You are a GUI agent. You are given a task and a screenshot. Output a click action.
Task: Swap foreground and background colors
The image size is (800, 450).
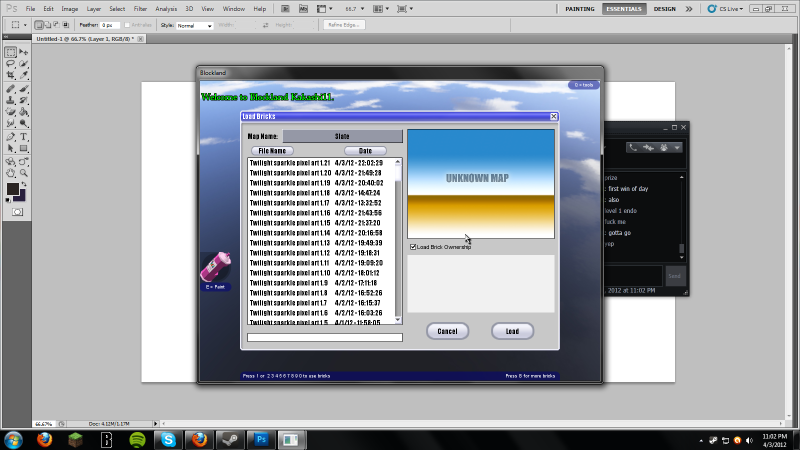[23, 185]
